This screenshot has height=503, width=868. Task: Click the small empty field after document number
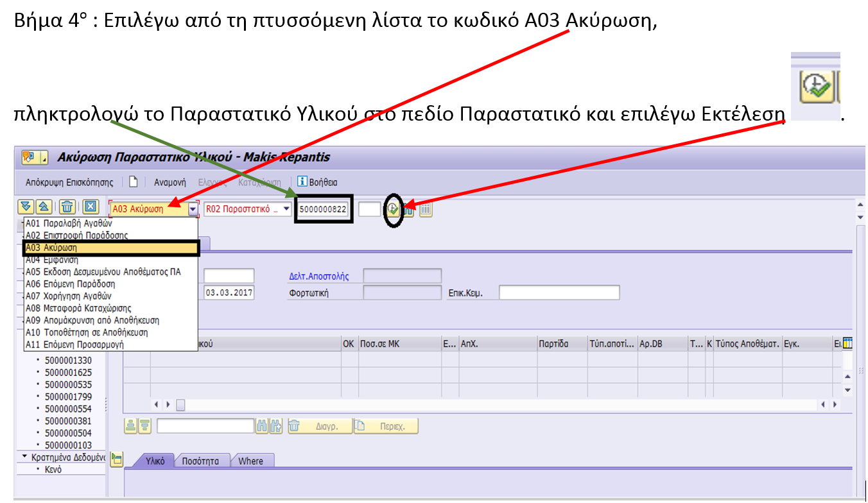[370, 209]
